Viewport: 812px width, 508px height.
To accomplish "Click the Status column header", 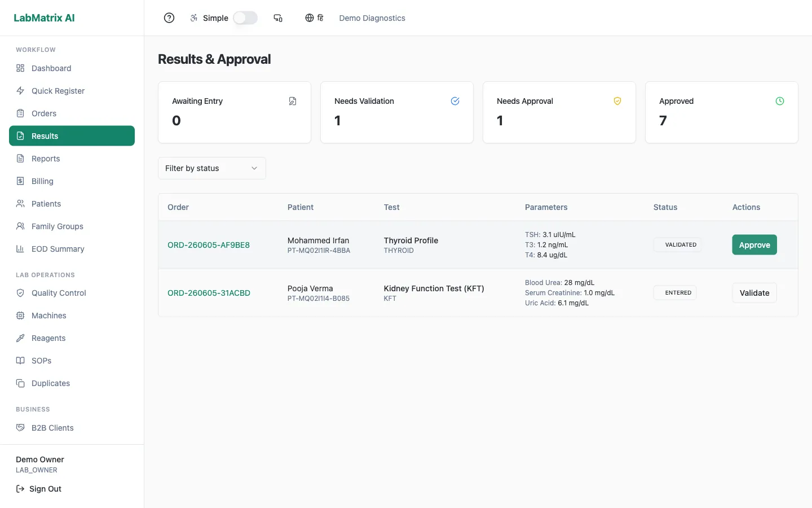I will tap(665, 207).
